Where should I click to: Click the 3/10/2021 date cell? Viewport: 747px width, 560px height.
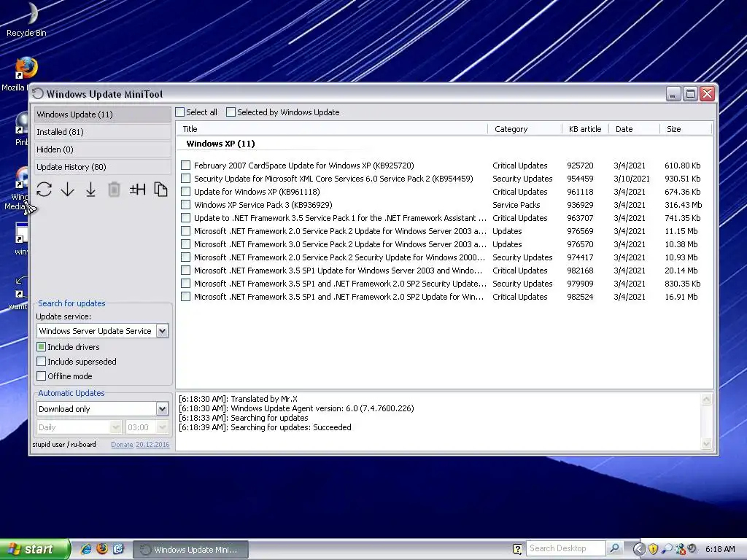632,179
